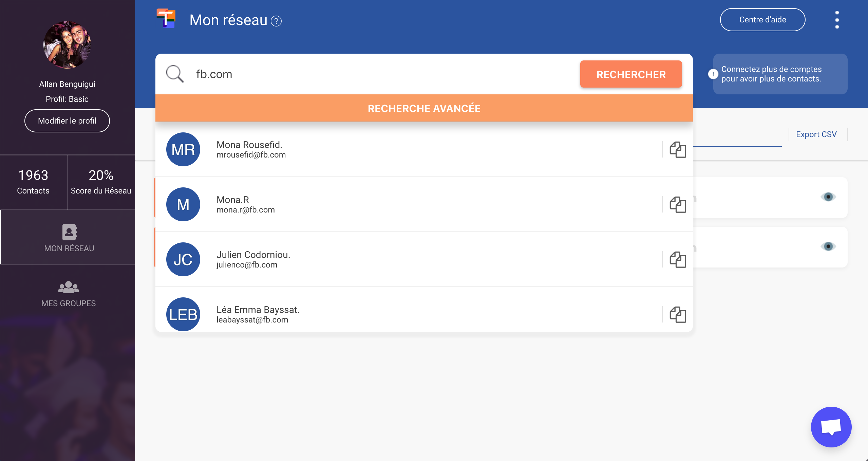Expand the Recherche Avancée panel
This screenshot has width=868, height=461.
(x=424, y=108)
